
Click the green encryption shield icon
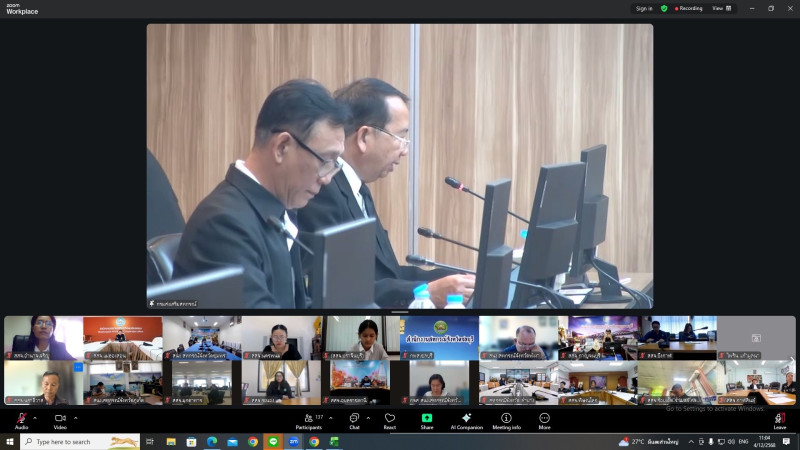tap(664, 8)
